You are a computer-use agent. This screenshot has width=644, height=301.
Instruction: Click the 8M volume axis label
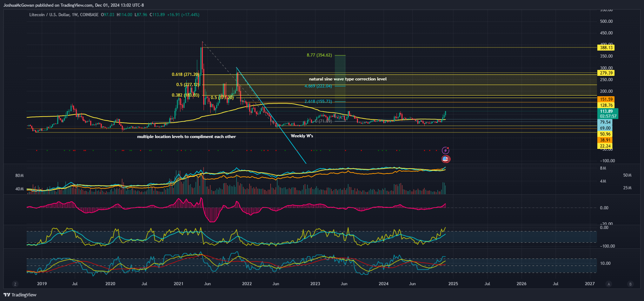click(603, 168)
